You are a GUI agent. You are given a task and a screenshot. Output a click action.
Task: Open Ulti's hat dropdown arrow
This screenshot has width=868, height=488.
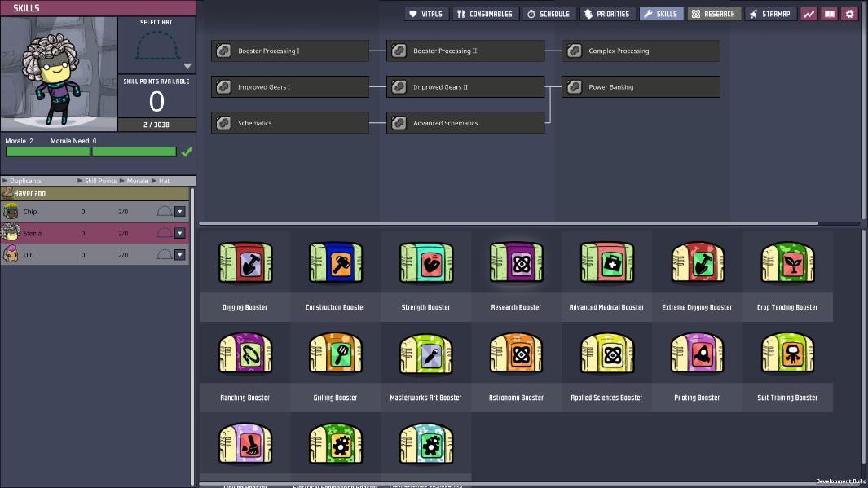pos(180,254)
